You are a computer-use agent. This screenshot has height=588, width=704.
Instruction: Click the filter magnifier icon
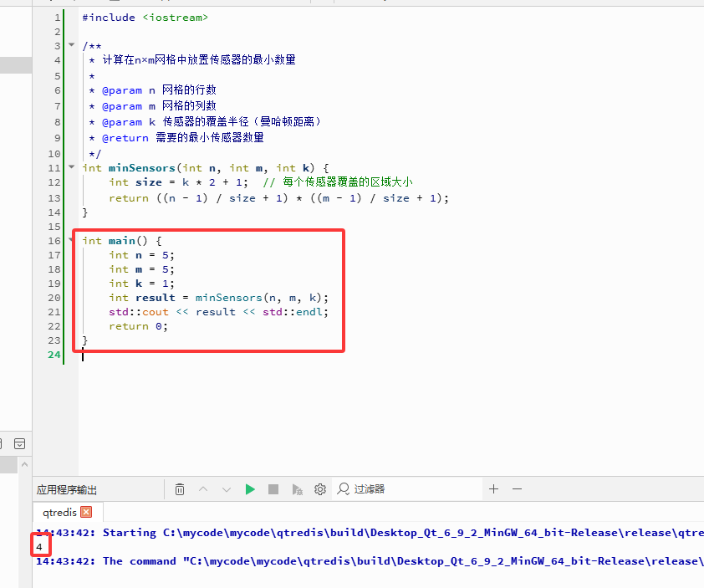click(x=344, y=488)
